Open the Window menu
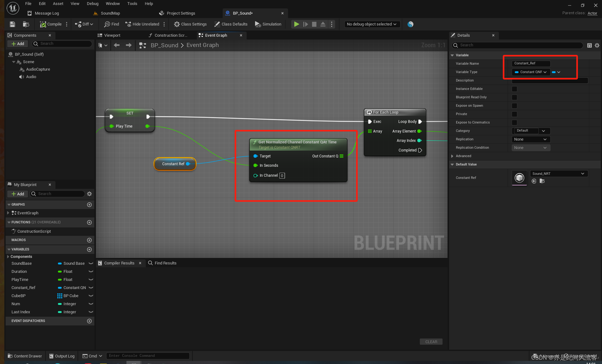The image size is (602, 364). pyautogui.click(x=112, y=4)
